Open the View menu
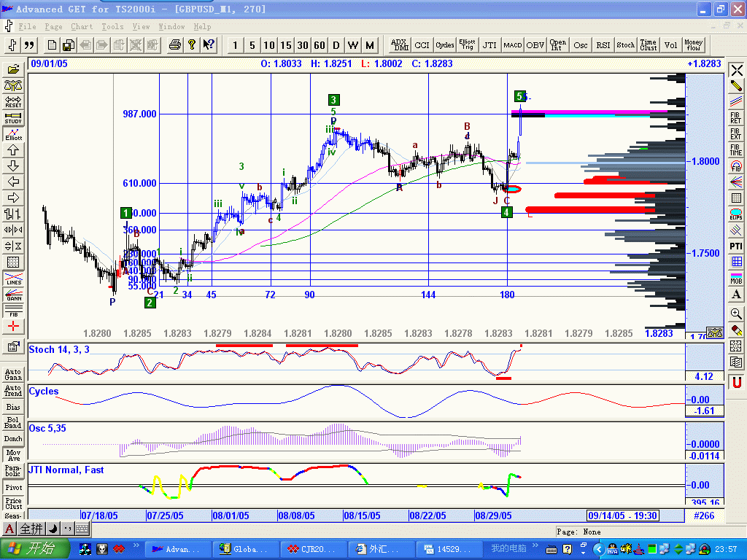Image resolution: width=747 pixels, height=560 pixels. 141,27
